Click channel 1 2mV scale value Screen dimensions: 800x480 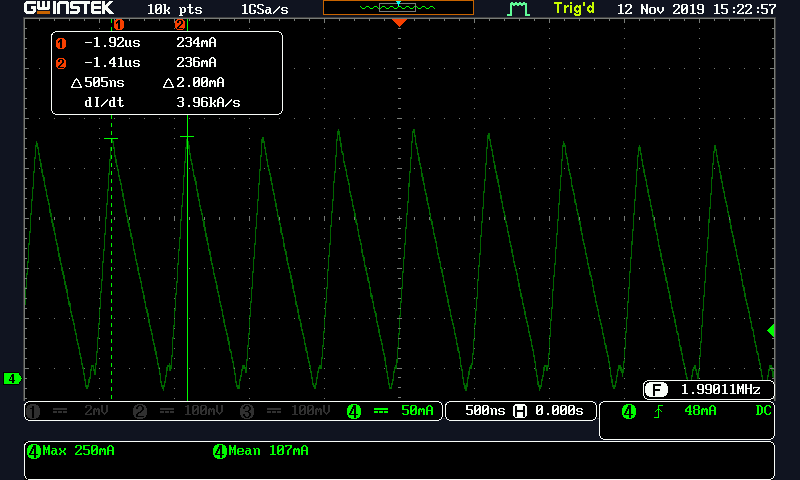[x=96, y=411]
